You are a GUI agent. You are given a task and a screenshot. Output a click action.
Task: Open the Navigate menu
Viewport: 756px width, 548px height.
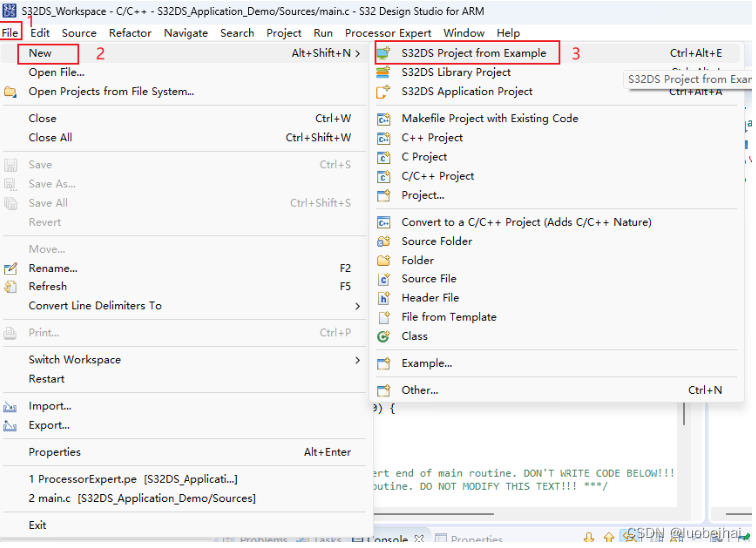click(x=186, y=33)
